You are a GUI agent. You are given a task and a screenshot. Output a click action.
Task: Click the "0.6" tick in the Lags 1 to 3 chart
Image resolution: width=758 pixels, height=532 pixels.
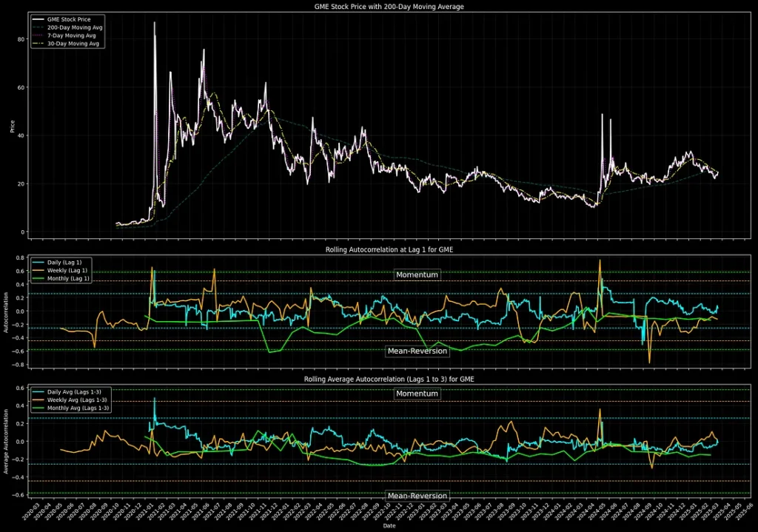(x=20, y=388)
